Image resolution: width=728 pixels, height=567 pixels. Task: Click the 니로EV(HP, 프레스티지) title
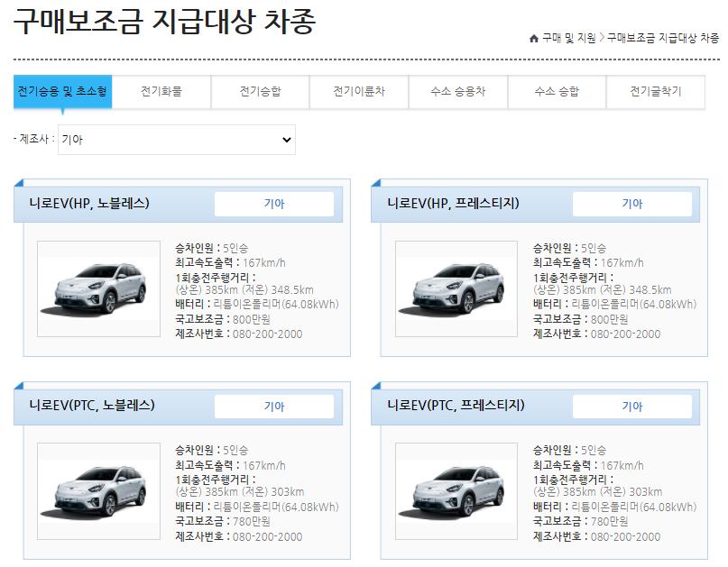453,203
